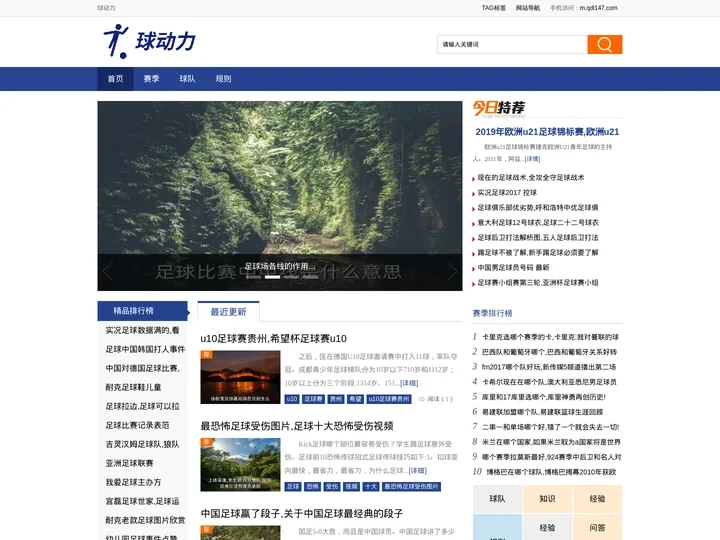Open ranking item 1 卡里克选哪个赛季的卡
Image resolution: width=720 pixels, height=540 pixels.
(551, 337)
